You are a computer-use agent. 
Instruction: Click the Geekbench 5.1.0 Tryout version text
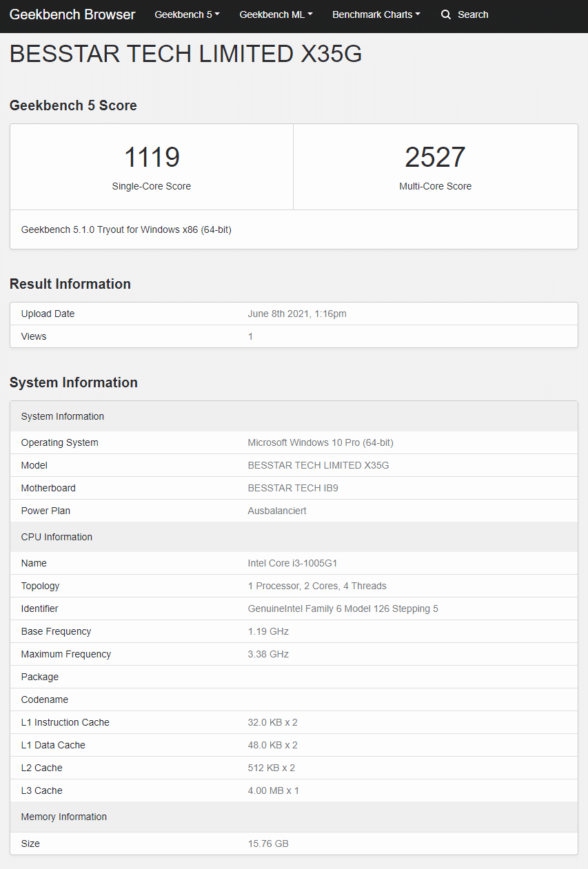pyautogui.click(x=126, y=229)
